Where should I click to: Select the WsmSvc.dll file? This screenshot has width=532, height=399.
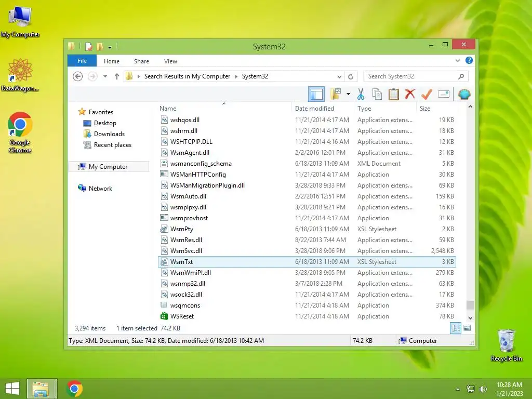tap(307, 251)
